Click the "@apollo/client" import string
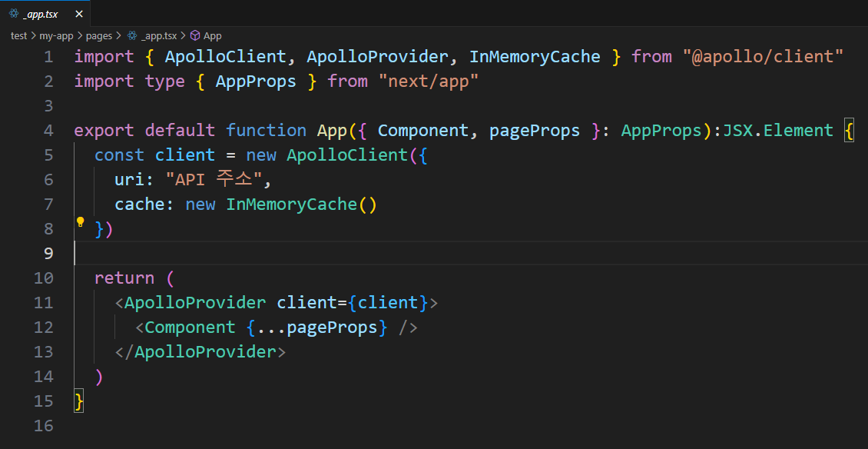Image resolution: width=868 pixels, height=449 pixels. point(764,57)
